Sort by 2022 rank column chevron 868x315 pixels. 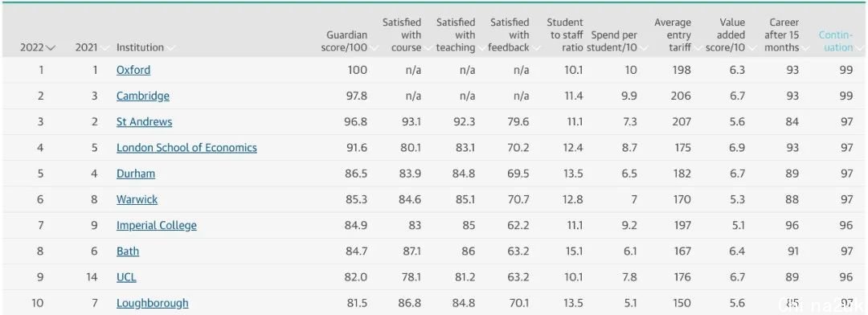(51, 48)
